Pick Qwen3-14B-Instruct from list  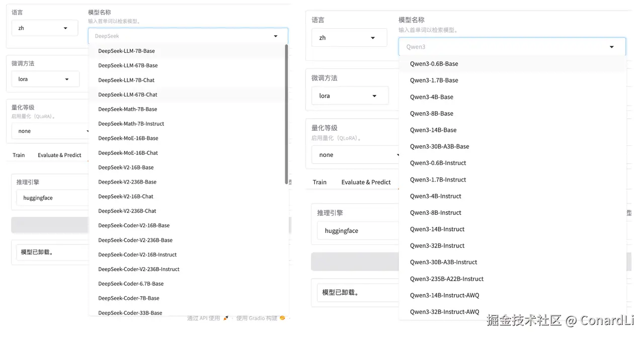512,229
